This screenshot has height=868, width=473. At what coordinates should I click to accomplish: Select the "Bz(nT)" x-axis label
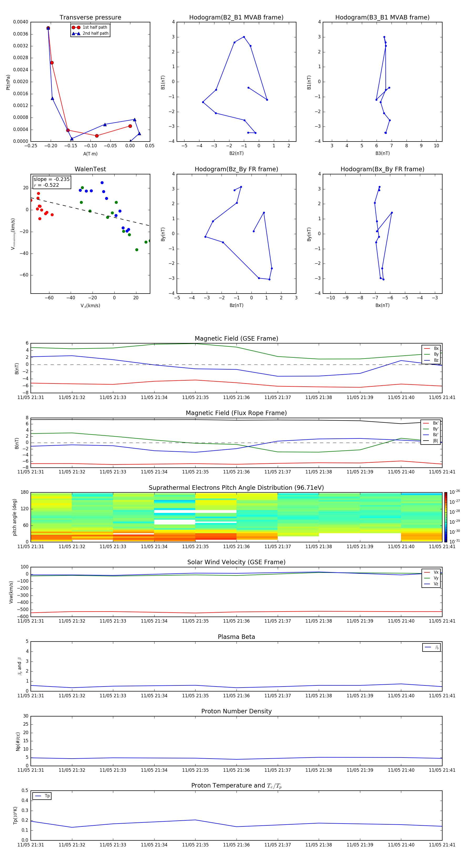pos(236,305)
